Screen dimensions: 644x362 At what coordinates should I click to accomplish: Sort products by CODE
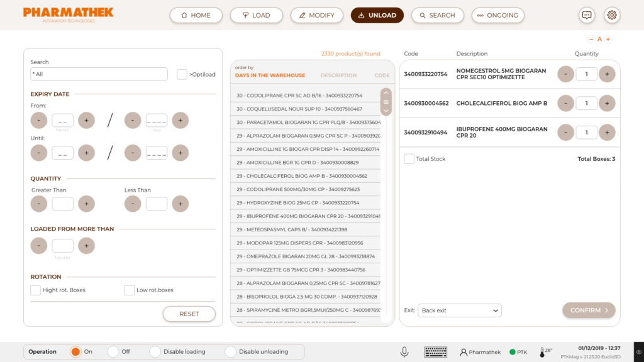click(x=382, y=75)
